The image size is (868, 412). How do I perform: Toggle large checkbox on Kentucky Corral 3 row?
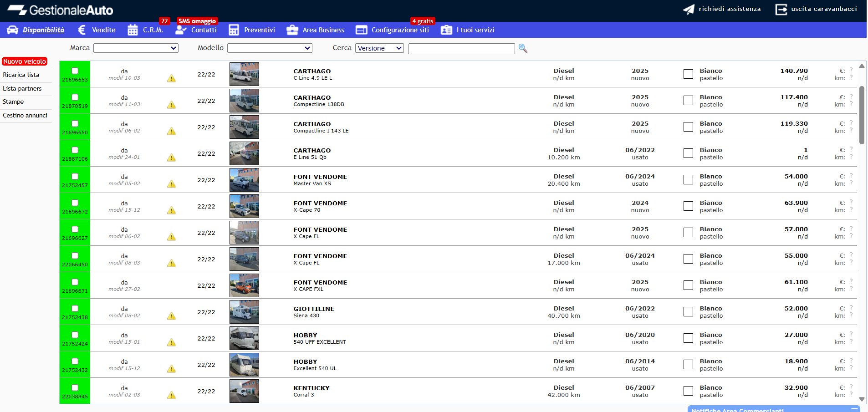coord(688,391)
